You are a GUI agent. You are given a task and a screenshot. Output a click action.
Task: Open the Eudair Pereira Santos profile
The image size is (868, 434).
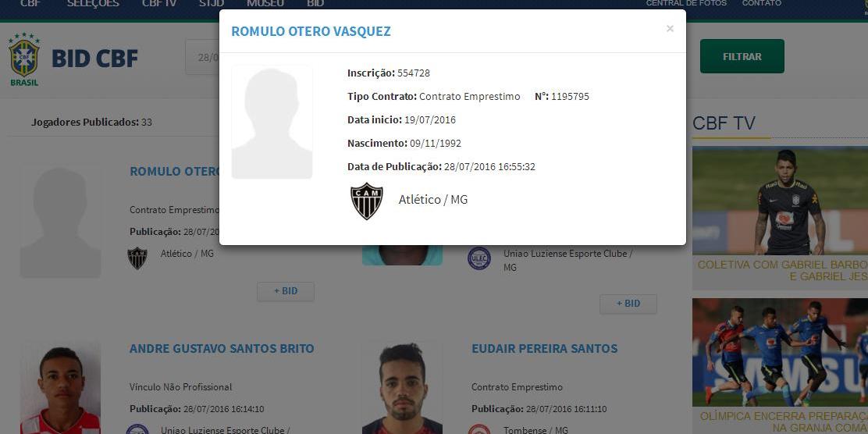545,349
